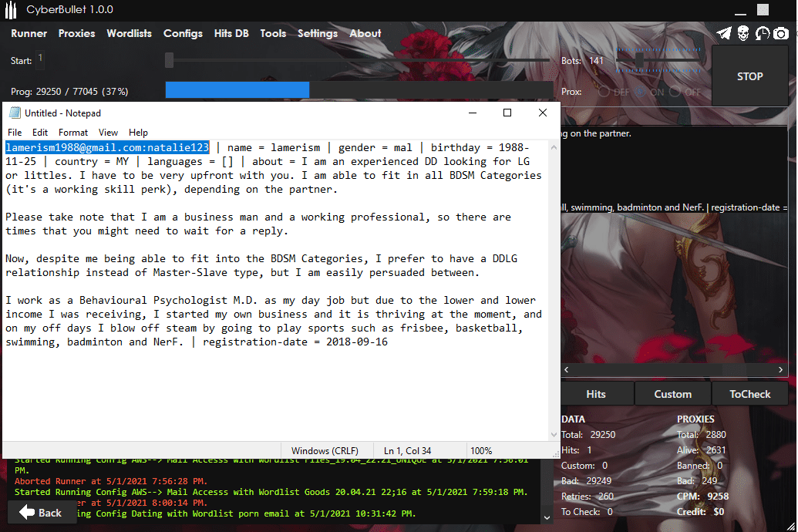Open Notepad Format menu
This screenshot has width=798, height=532.
click(x=72, y=133)
